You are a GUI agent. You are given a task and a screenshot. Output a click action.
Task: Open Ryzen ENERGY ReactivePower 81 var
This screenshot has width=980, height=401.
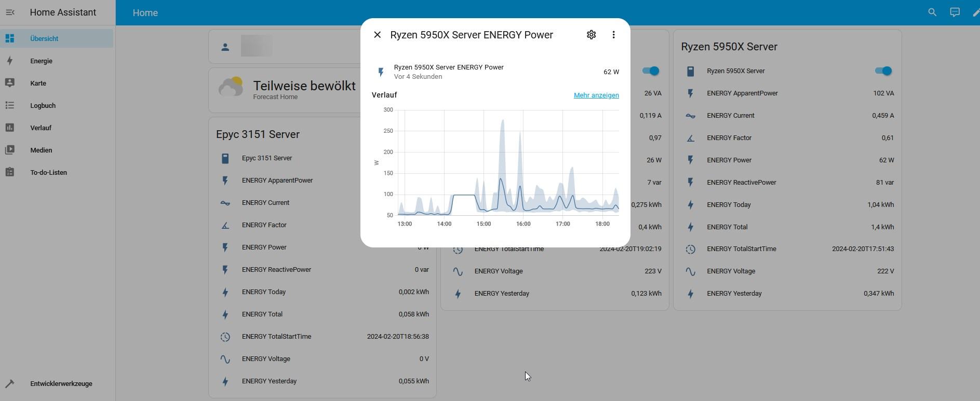(787, 183)
